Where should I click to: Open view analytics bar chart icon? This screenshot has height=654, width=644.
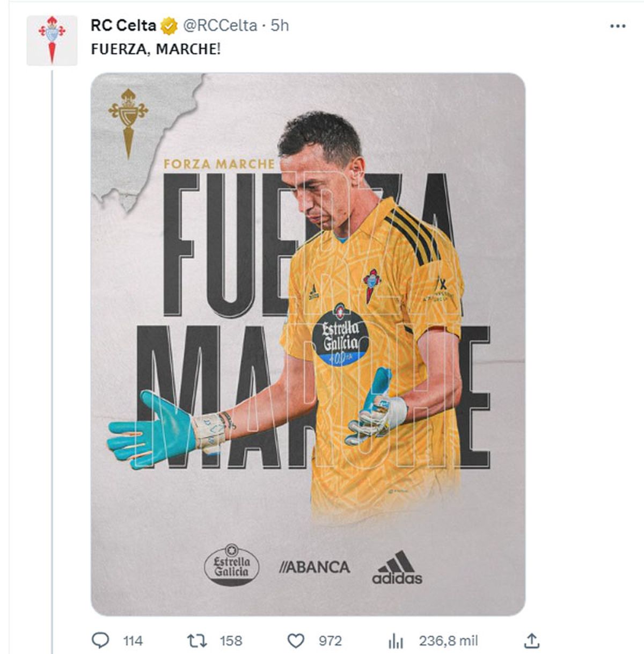click(x=396, y=640)
